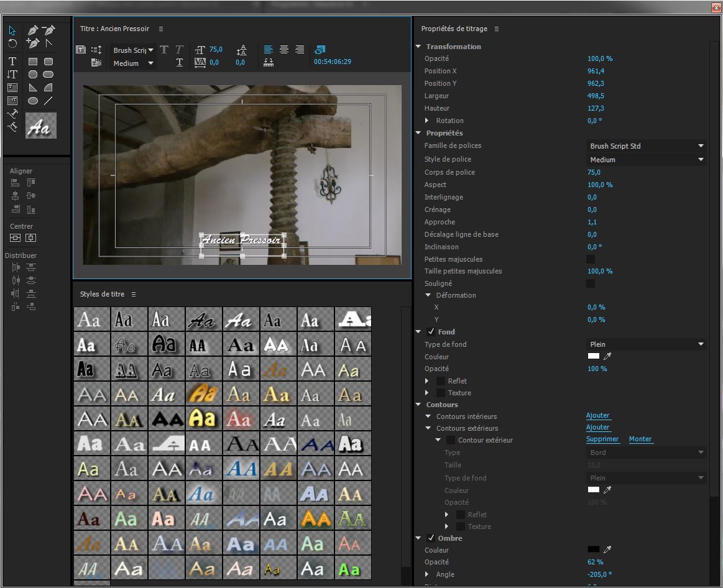Viewport: 723px width, 588px height.
Task: Select the horizontal Type tool
Action: pyautogui.click(x=12, y=62)
